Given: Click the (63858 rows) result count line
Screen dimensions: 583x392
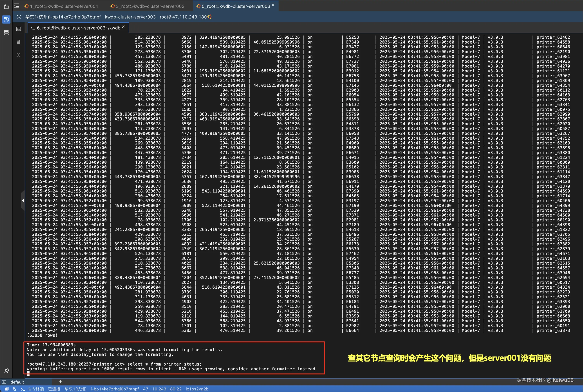Looking at the screenshot, I should [42, 335].
